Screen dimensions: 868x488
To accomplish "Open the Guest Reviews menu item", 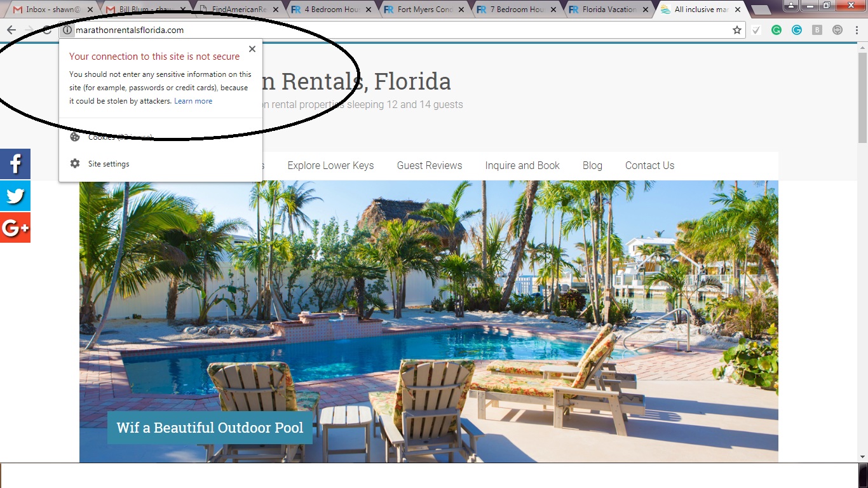I will (430, 165).
